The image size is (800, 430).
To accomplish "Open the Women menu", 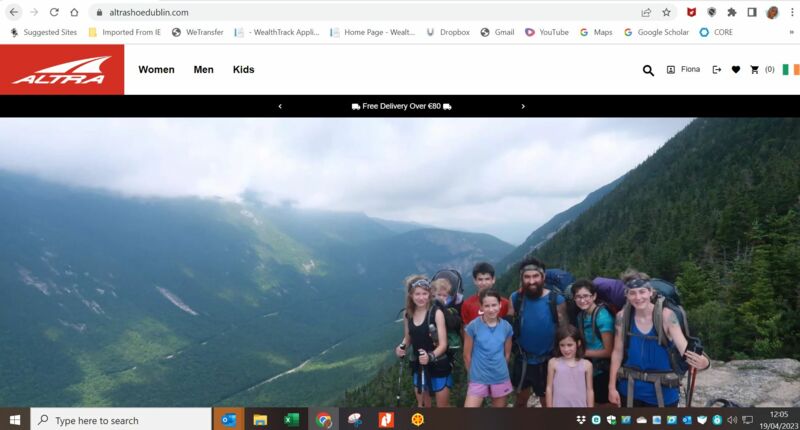I will coord(156,69).
